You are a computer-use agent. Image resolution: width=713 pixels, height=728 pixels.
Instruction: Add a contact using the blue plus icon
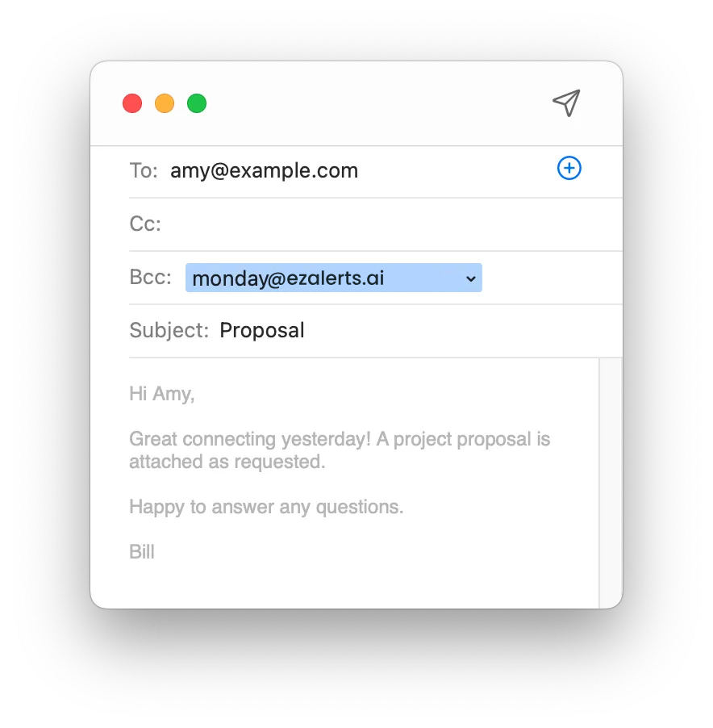(x=569, y=168)
